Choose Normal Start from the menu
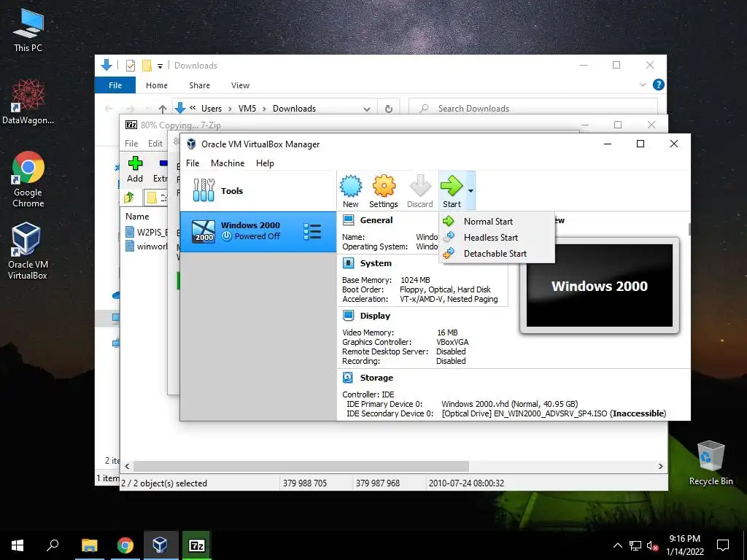747x560 pixels. coord(497,222)
